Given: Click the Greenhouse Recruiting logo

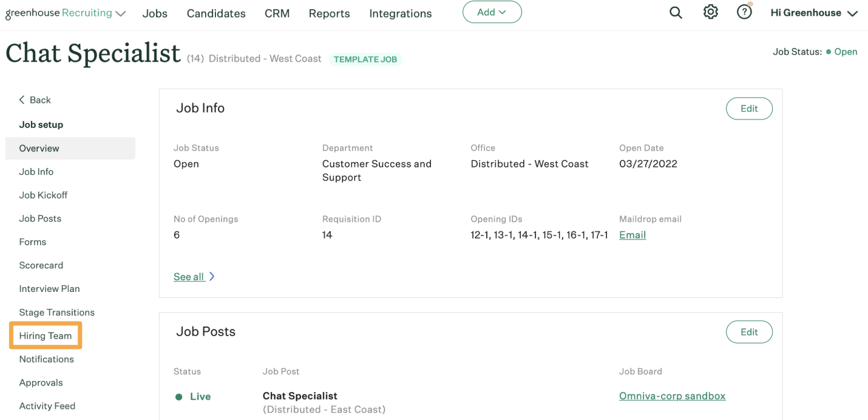Looking at the screenshot, I should point(59,13).
